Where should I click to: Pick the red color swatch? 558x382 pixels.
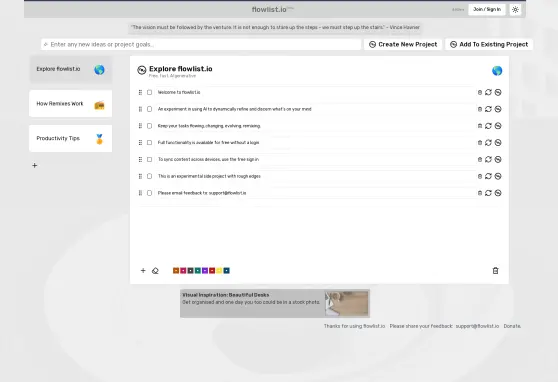pyautogui.click(x=212, y=271)
